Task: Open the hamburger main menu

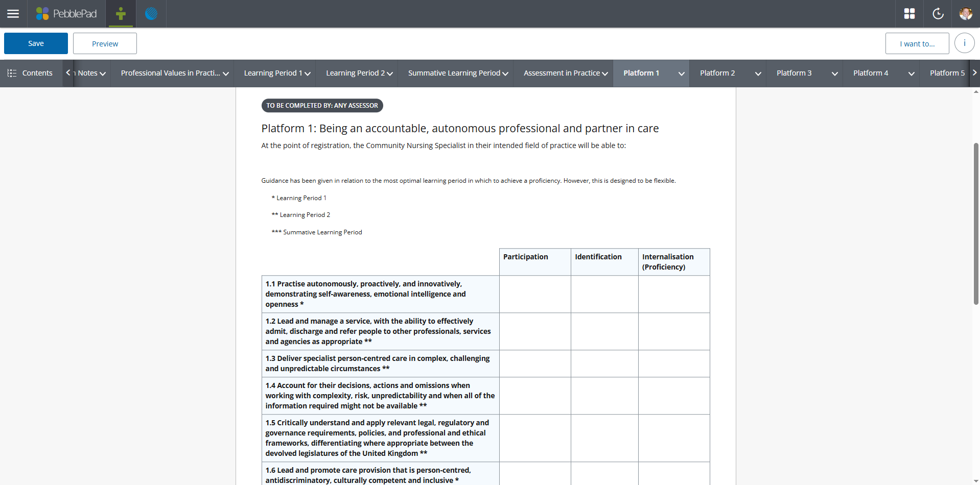Action: click(13, 14)
